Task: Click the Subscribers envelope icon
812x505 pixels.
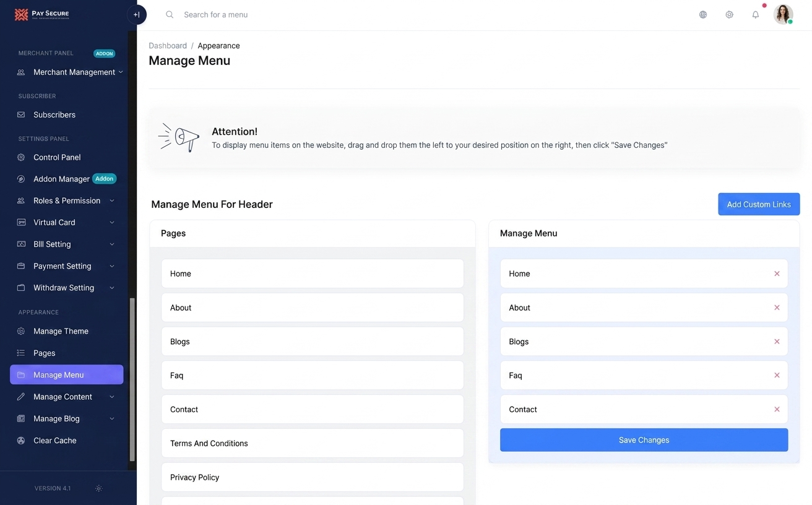Action: 21,114
